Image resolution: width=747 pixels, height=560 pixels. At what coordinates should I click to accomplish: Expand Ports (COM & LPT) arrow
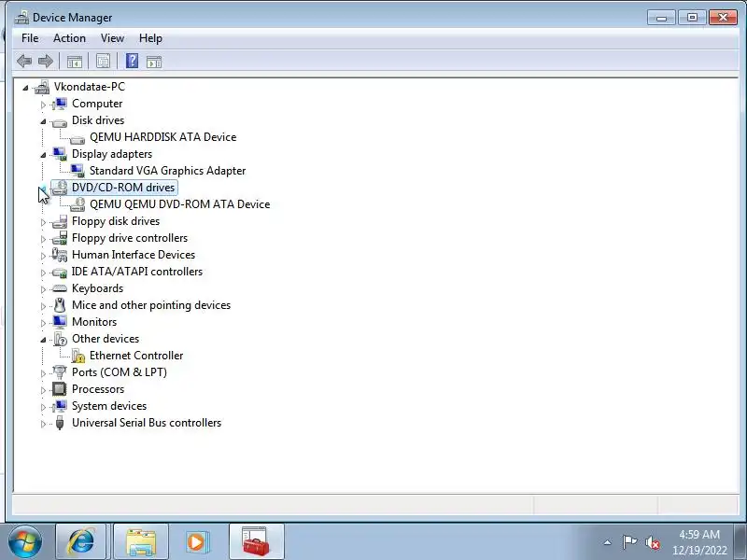[x=43, y=373]
